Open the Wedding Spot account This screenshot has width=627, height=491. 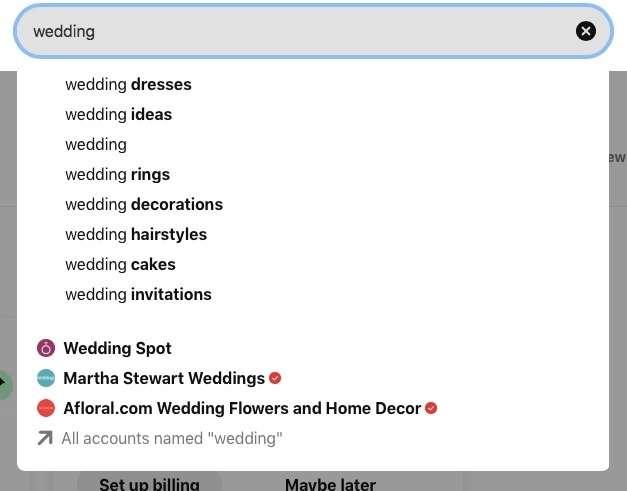click(117, 348)
